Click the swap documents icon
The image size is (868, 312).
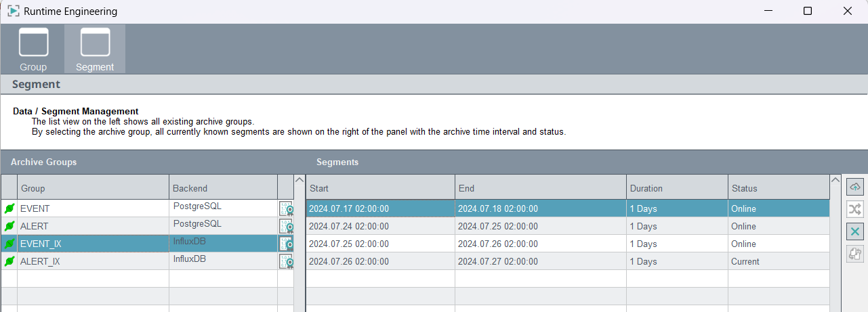855,254
